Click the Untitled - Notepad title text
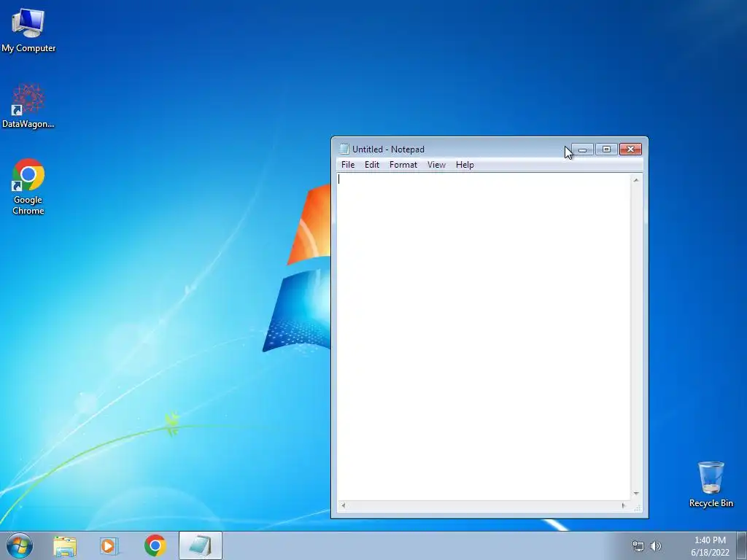Viewport: 747px width, 560px height. point(388,149)
